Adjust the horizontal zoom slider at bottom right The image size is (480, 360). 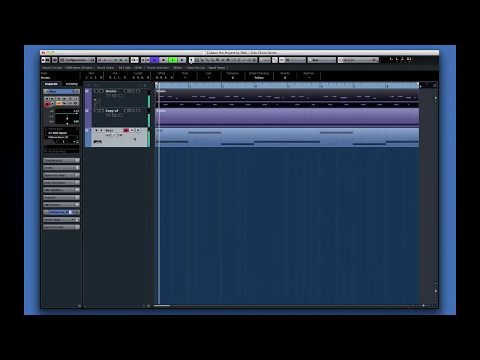(424, 306)
